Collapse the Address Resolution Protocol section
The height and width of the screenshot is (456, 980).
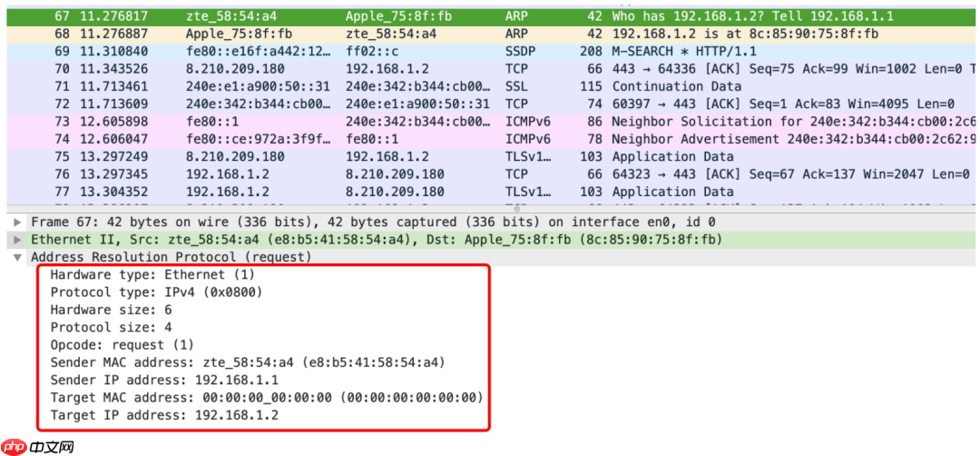tap(17, 257)
